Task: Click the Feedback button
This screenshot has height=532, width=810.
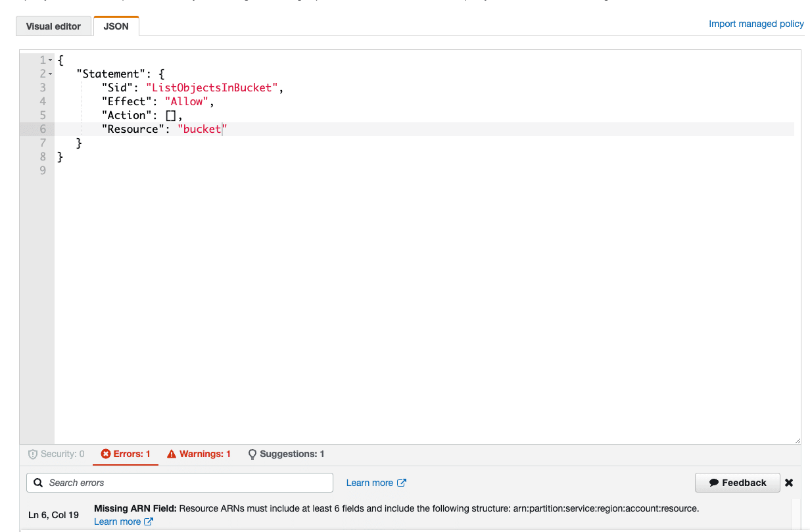Action: [737, 482]
